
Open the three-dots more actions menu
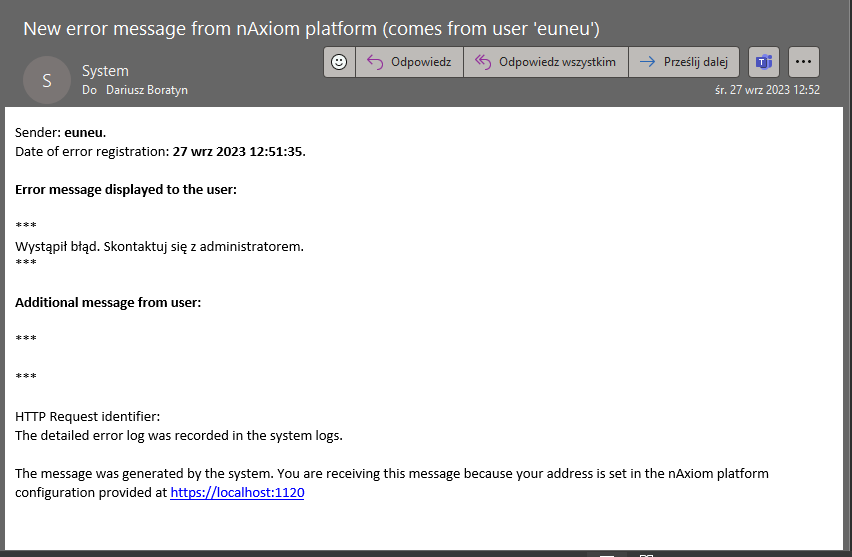[804, 62]
